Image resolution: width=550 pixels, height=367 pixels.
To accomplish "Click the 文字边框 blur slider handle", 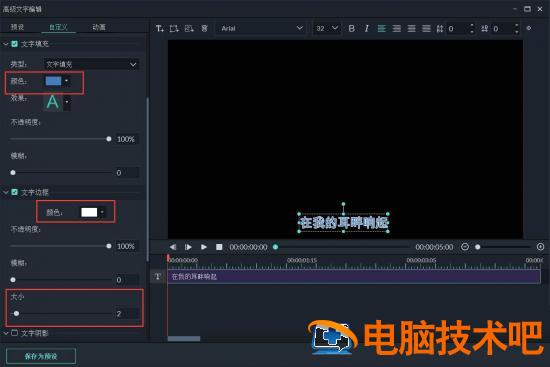I will pyautogui.click(x=13, y=280).
